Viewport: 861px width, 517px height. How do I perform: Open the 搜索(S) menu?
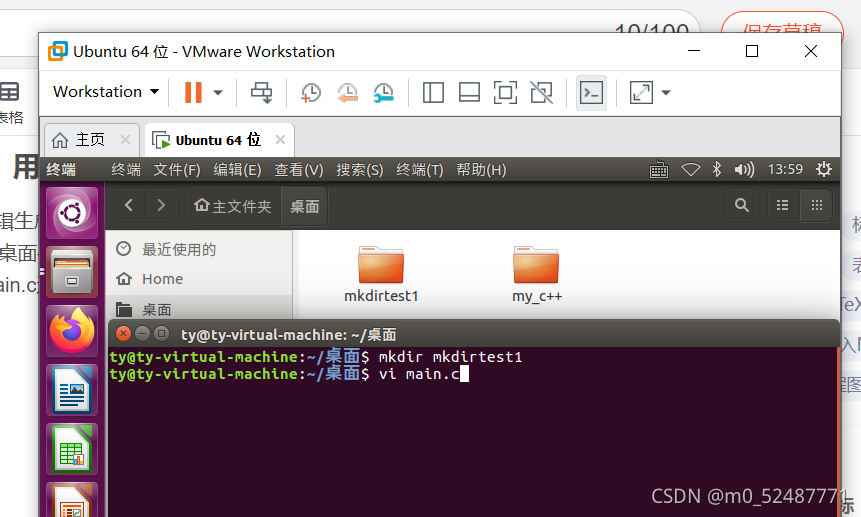pos(360,170)
